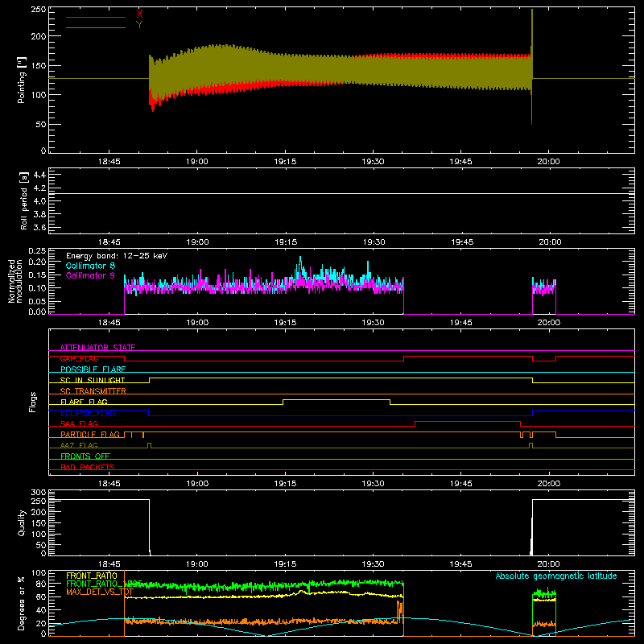Click the cyan Collimator 8 peak near 19:17

(300, 263)
